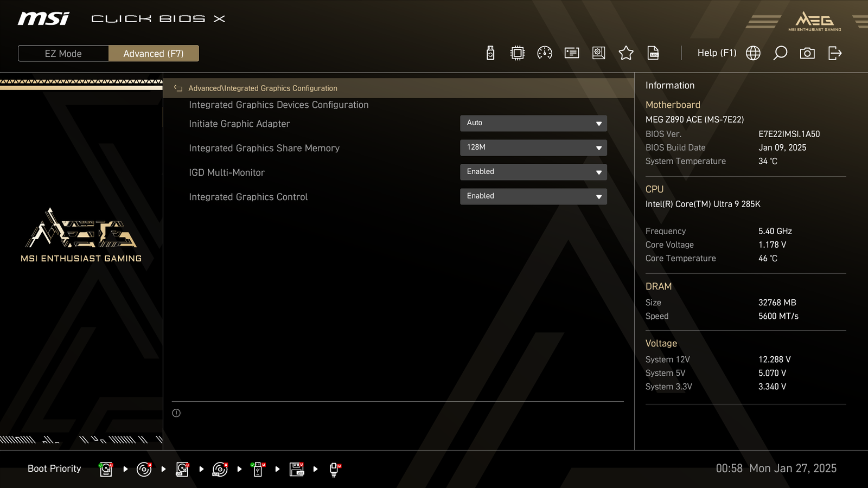Open the Integrated Graphics Control Enabled dropdown
The image size is (868, 488).
pyautogui.click(x=533, y=196)
